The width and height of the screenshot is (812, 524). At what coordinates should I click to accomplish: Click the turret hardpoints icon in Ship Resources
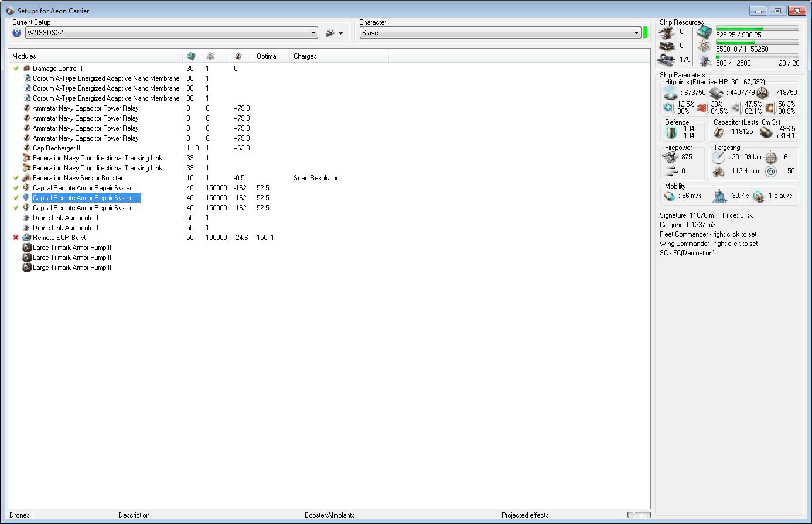coord(666,32)
